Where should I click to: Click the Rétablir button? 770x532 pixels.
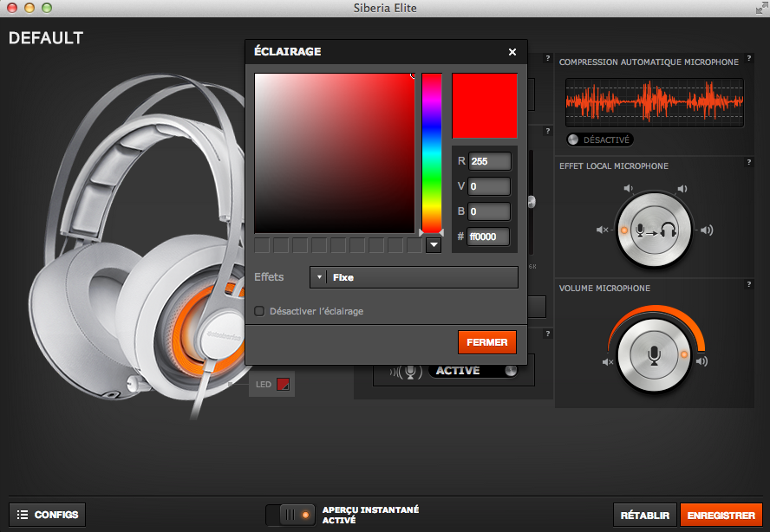(x=644, y=516)
